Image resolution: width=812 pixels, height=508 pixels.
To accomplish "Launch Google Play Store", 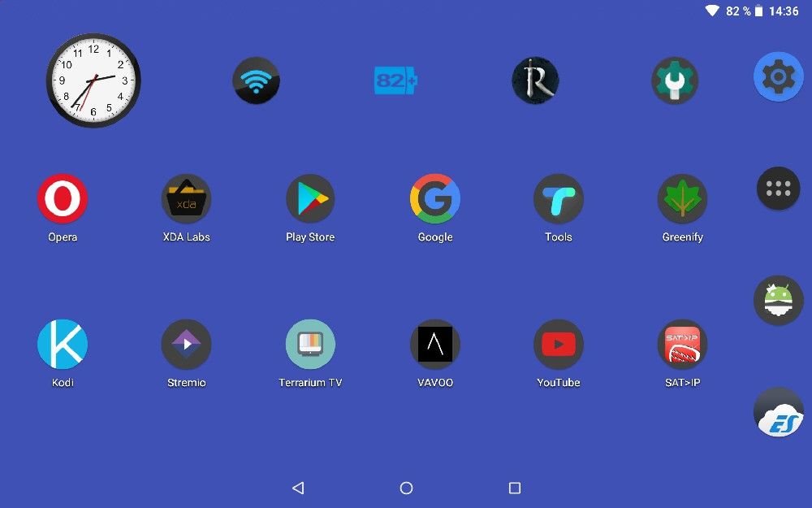I will (x=310, y=198).
